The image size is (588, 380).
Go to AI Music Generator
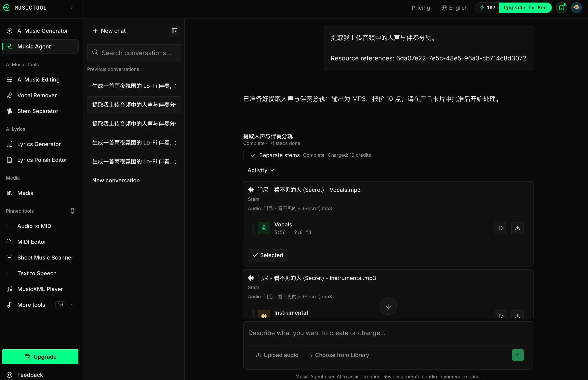click(x=41, y=31)
